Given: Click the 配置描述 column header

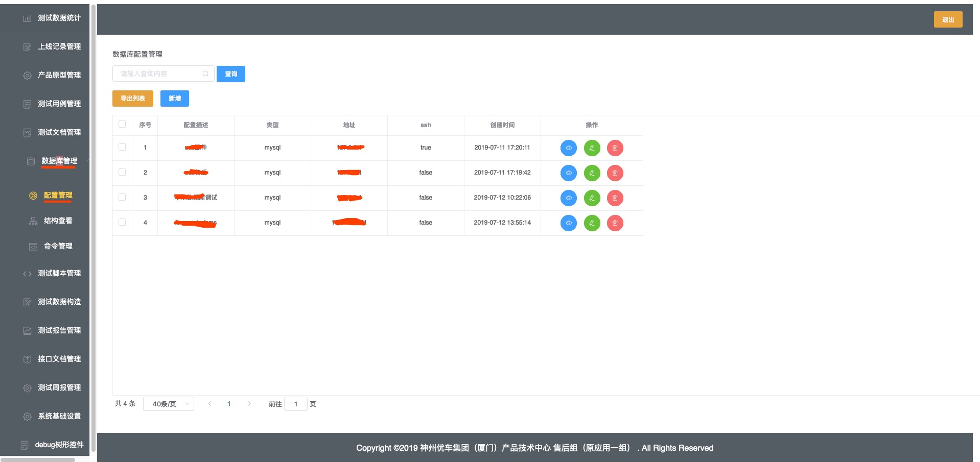Looking at the screenshot, I should point(196,125).
